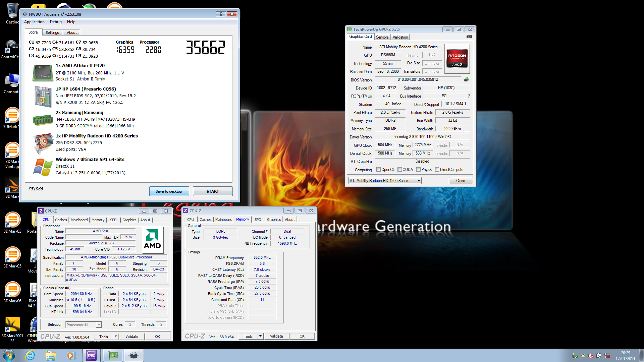Screen dimensions: 644x362
Task: Open Mainboard tab in CPU-Z Memory window
Action: [224, 220]
